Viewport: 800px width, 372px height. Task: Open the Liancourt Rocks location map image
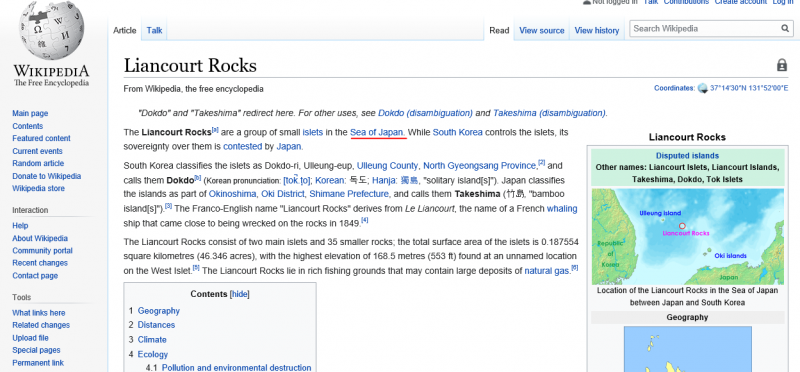click(x=687, y=237)
